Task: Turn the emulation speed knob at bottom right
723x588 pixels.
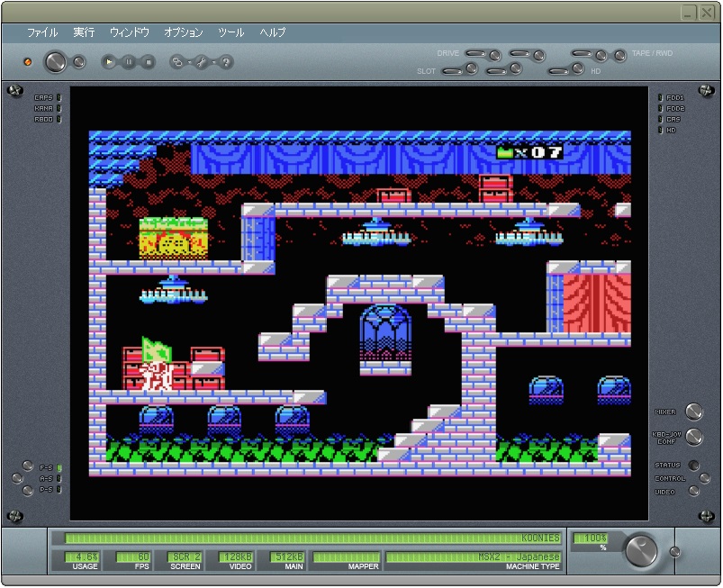Action: pos(641,550)
